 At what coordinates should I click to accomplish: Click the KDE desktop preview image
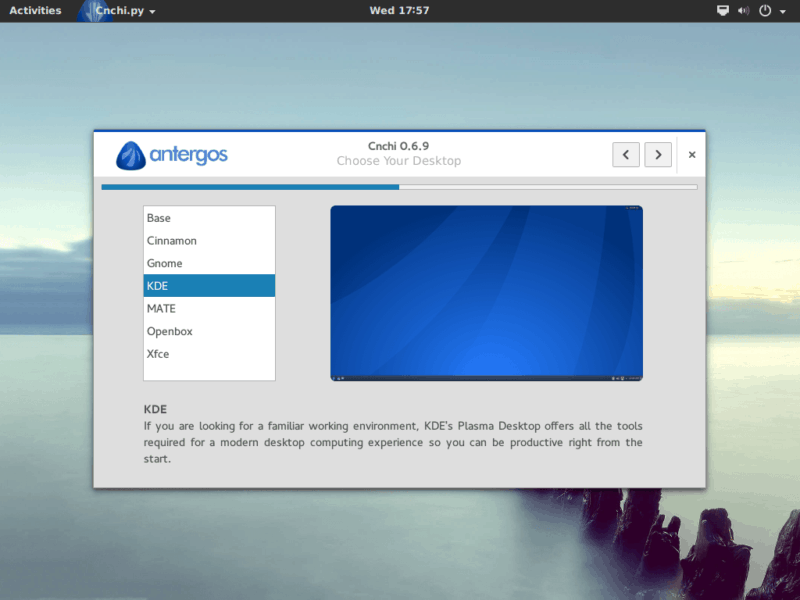pyautogui.click(x=486, y=293)
